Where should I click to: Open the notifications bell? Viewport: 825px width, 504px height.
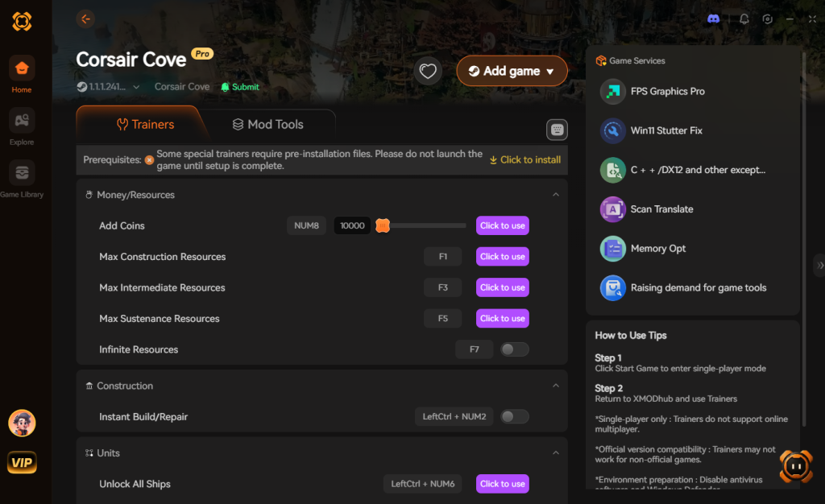coord(744,19)
